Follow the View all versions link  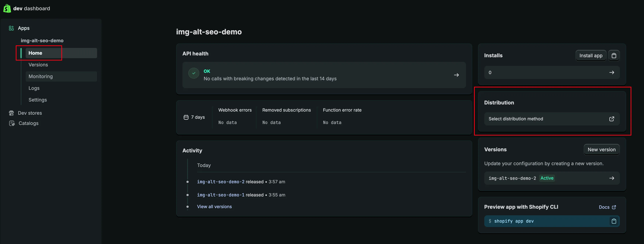point(214,207)
